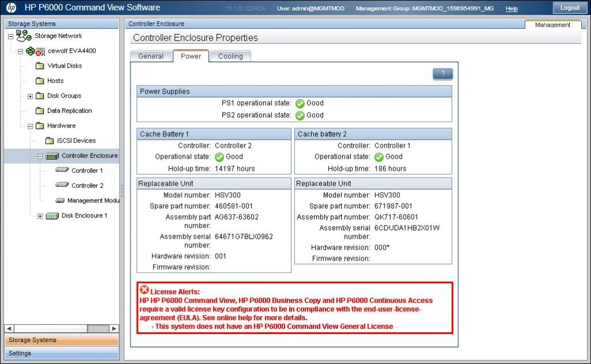The height and width of the screenshot is (364, 591).
Task: Select the Power tab
Action: 190,56
